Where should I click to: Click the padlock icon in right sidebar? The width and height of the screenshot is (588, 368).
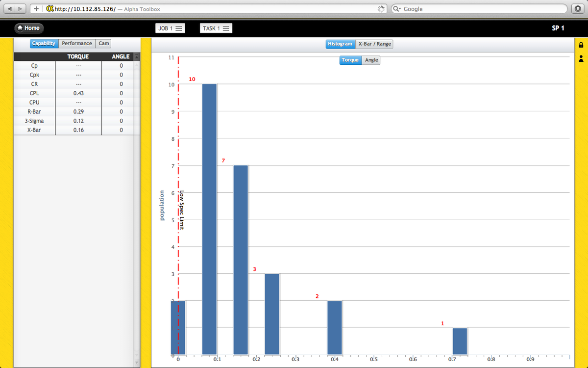point(581,45)
